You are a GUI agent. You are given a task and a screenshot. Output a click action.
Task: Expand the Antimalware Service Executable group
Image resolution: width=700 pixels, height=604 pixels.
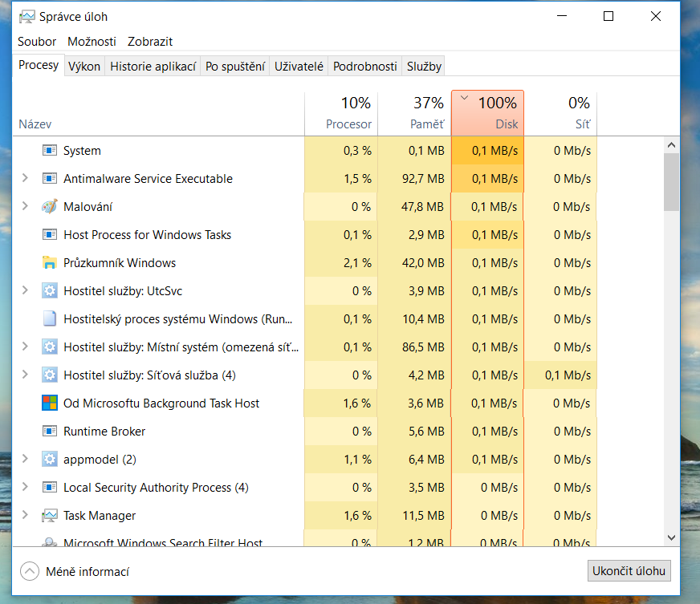coord(25,178)
